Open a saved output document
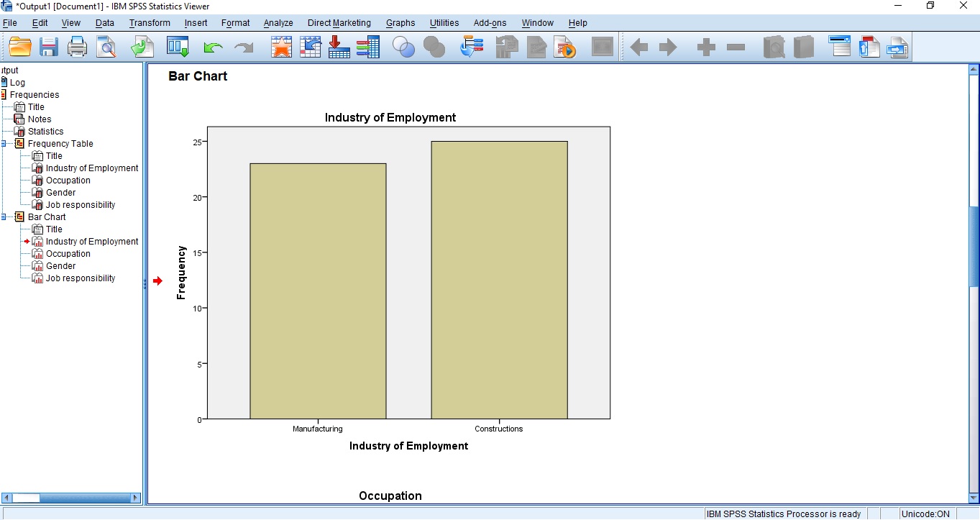This screenshot has height=520, width=980. 19,47
